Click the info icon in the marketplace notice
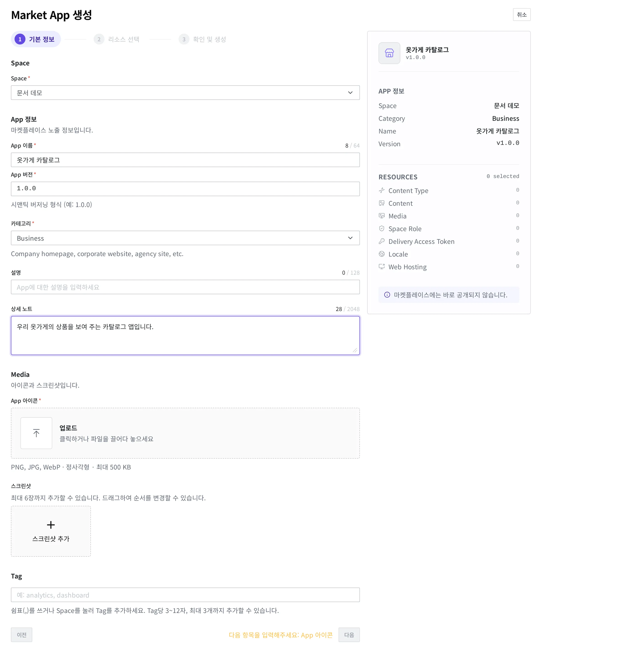This screenshot has height=672, width=618. click(x=387, y=295)
